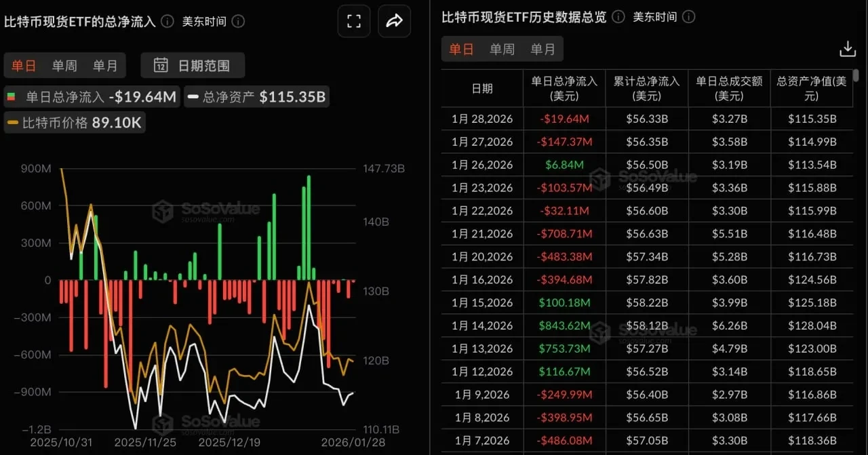This screenshot has height=455, width=868.
Task: Click the calendar icon in 日期范围 button
Action: point(160,65)
